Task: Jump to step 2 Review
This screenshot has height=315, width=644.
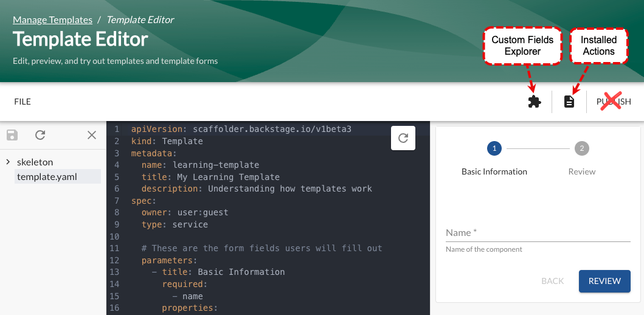Action: [581, 148]
